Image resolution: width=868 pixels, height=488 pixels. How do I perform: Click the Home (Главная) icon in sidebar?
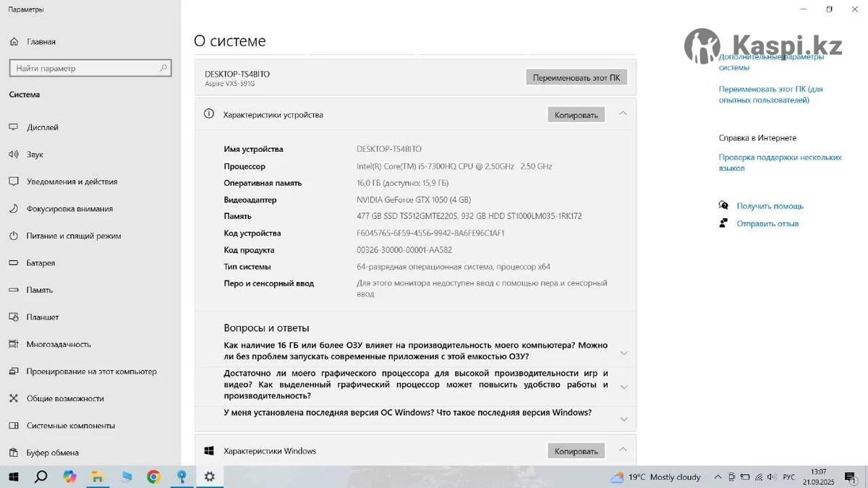click(14, 42)
